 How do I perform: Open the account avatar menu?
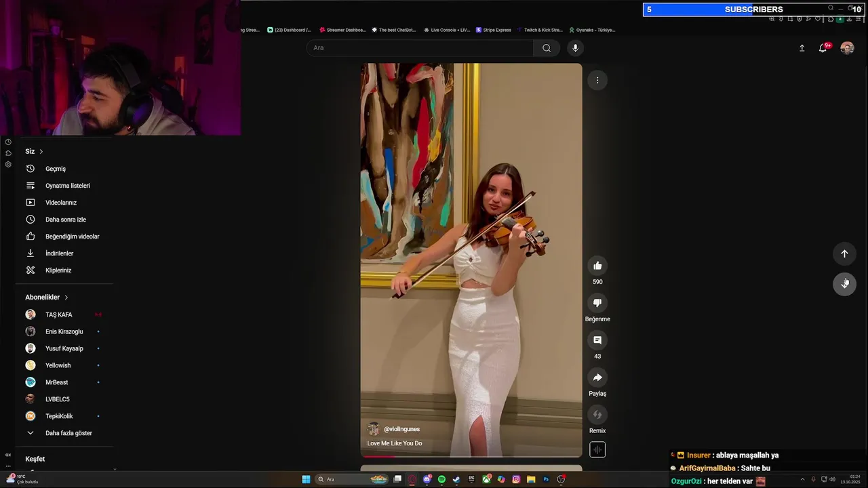tap(847, 48)
